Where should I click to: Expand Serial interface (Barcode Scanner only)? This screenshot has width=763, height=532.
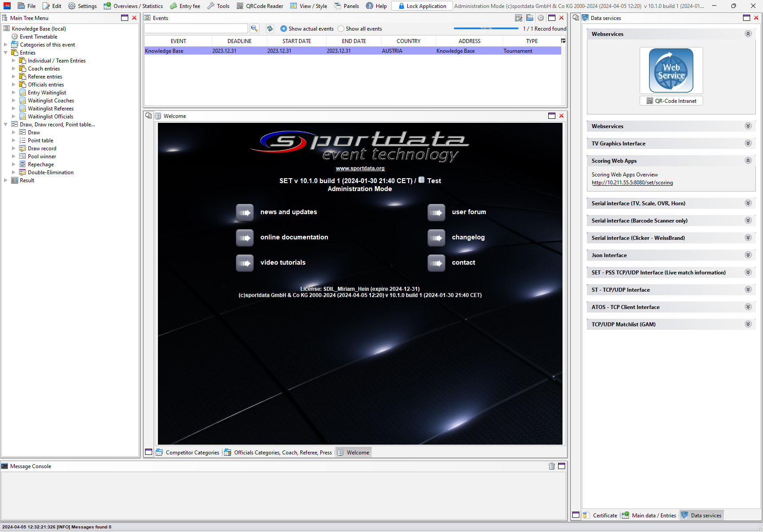[x=748, y=220]
